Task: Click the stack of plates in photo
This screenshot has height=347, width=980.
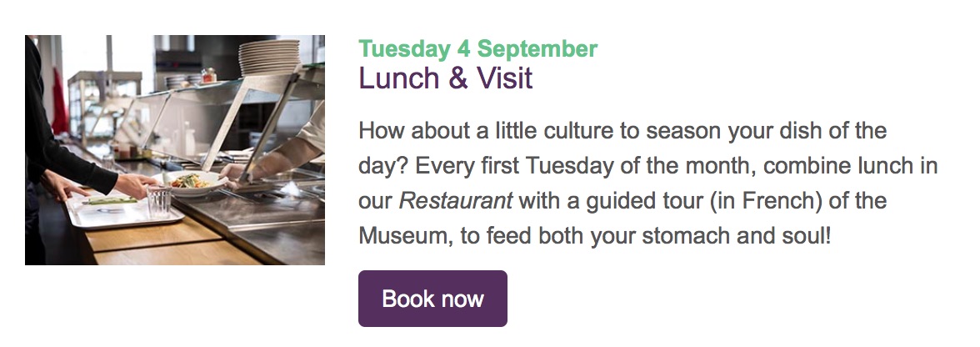Action: tap(269, 60)
